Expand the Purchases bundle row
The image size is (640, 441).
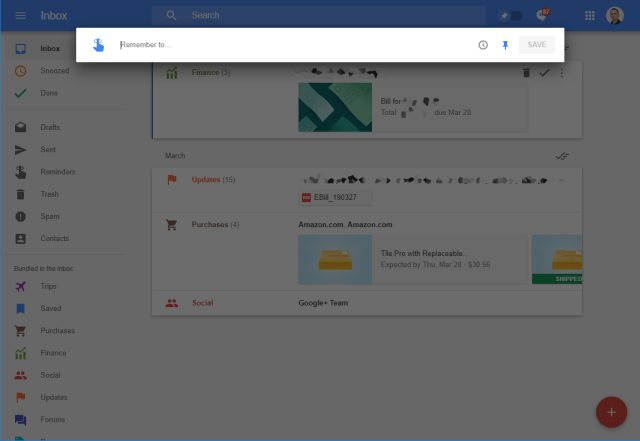pos(215,225)
